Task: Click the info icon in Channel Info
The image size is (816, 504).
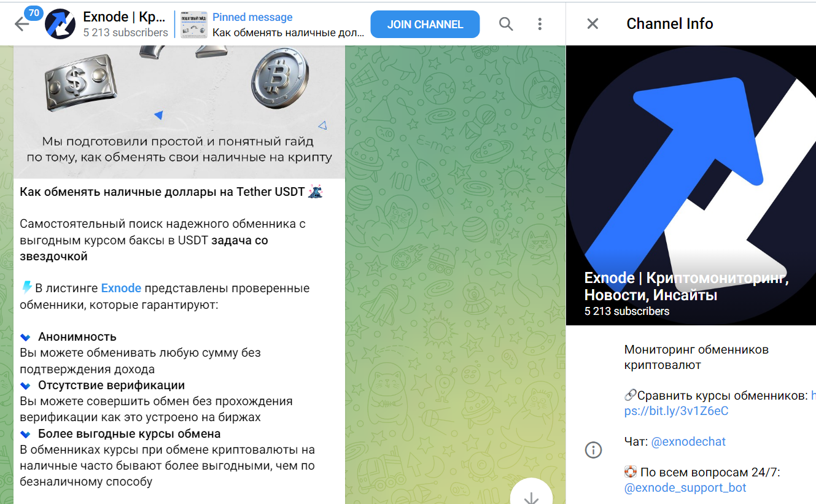Action: (x=593, y=450)
